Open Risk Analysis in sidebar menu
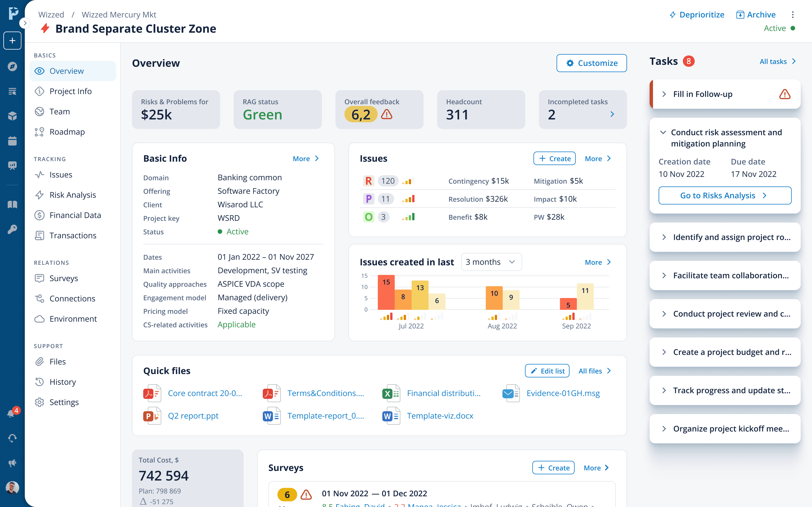This screenshot has width=812, height=507. click(x=72, y=195)
